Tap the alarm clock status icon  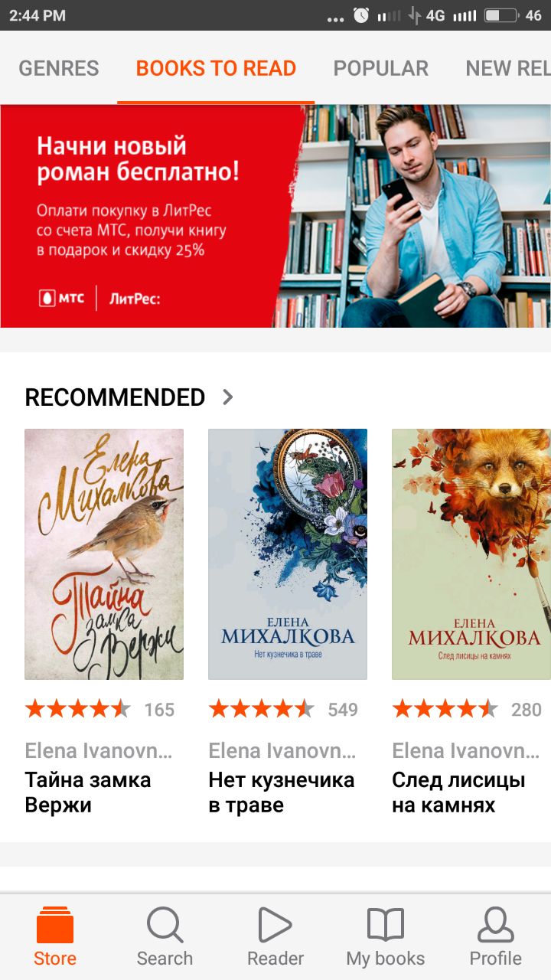pos(361,15)
